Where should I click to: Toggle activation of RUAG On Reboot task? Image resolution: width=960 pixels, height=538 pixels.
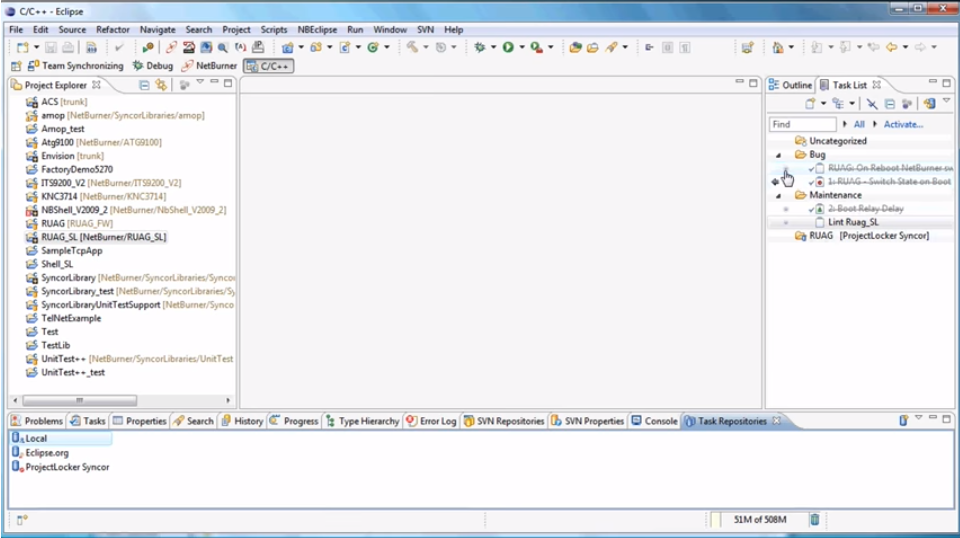786,168
